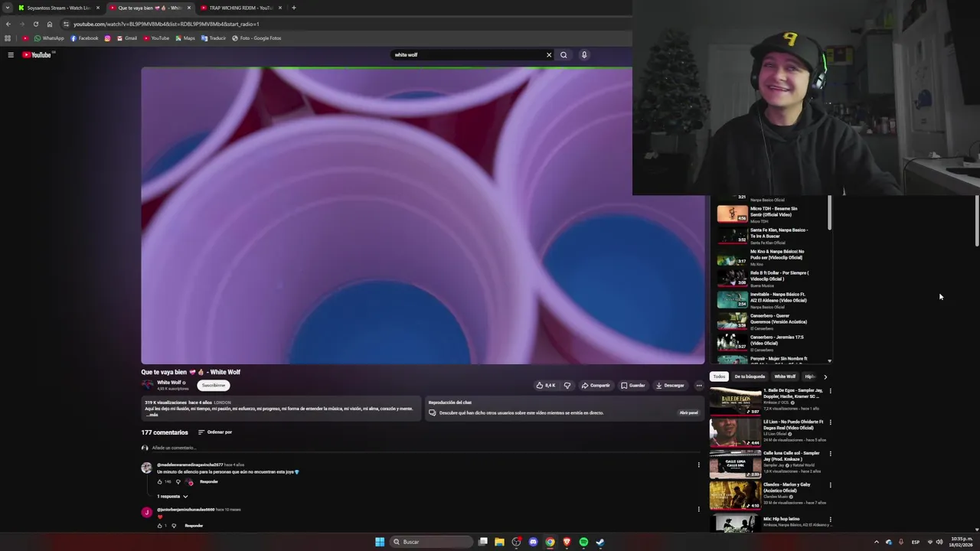Open new browser tab with plus icon
The height and width of the screenshot is (551, 980).
tap(294, 8)
